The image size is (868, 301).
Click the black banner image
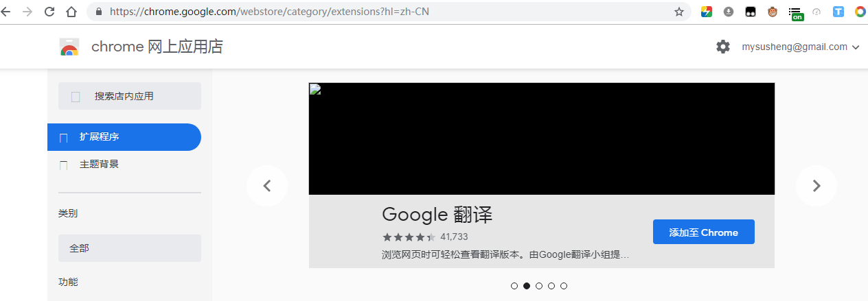click(x=542, y=139)
